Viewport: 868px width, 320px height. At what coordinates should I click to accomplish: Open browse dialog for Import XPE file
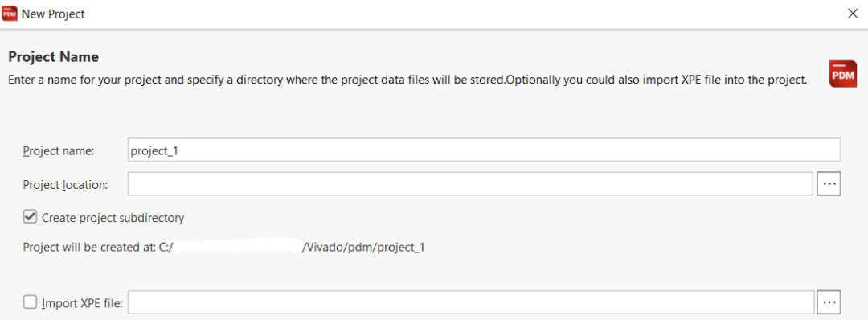(829, 302)
